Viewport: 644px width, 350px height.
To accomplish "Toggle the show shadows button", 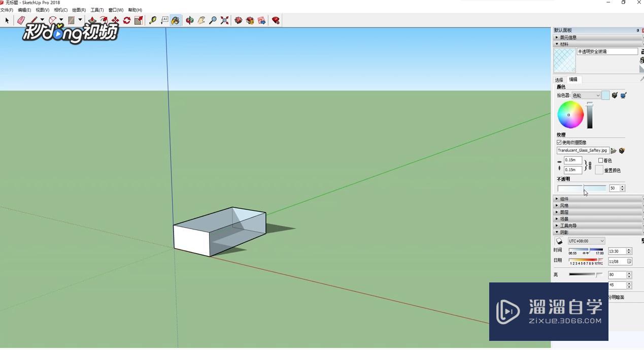I will tap(559, 241).
